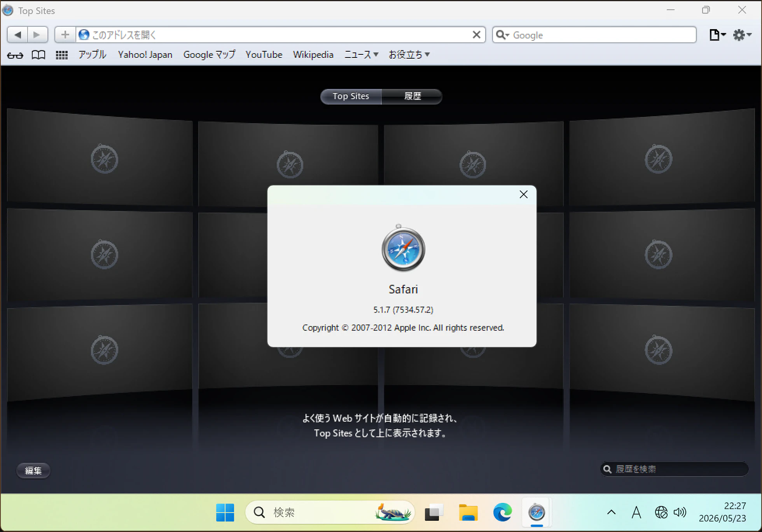Click the Safari compass logo in dialog
Image resolution: width=762 pixels, height=532 pixels.
[x=403, y=248]
